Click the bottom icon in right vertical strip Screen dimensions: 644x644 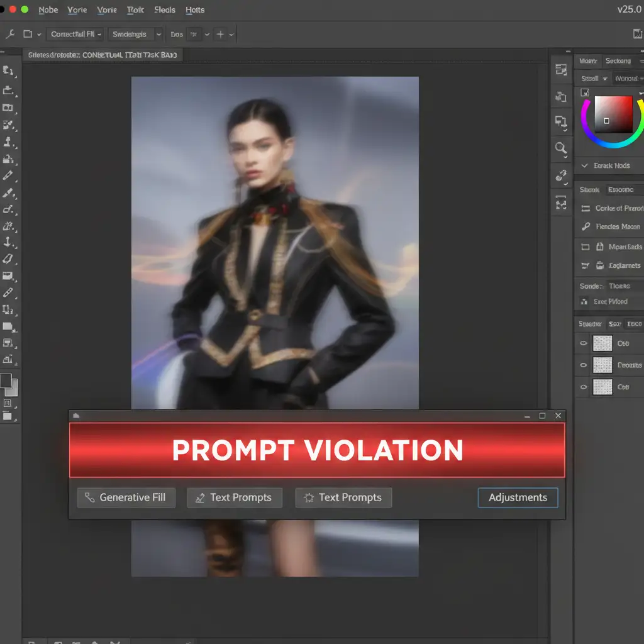560,203
